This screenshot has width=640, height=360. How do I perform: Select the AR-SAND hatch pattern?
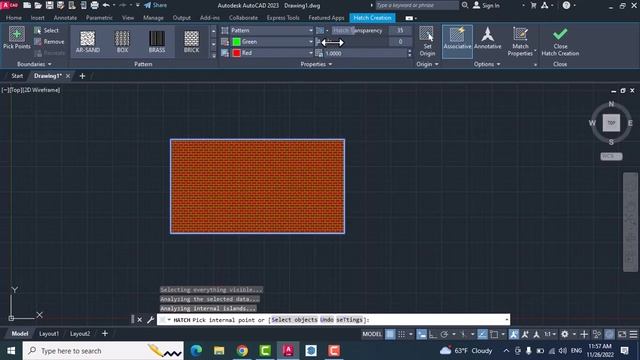[87, 42]
